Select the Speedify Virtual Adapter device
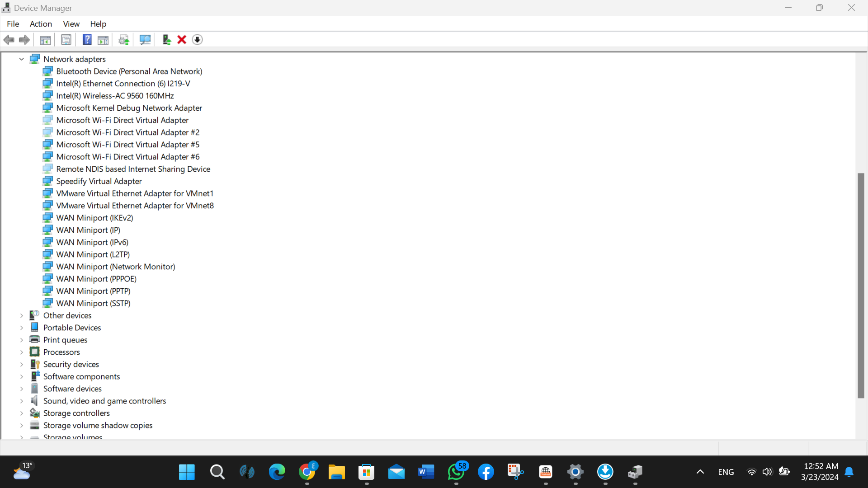This screenshot has height=488, width=868. tap(99, 181)
